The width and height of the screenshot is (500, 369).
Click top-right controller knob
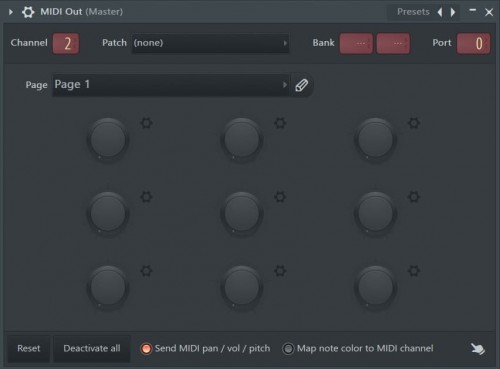[x=375, y=139]
